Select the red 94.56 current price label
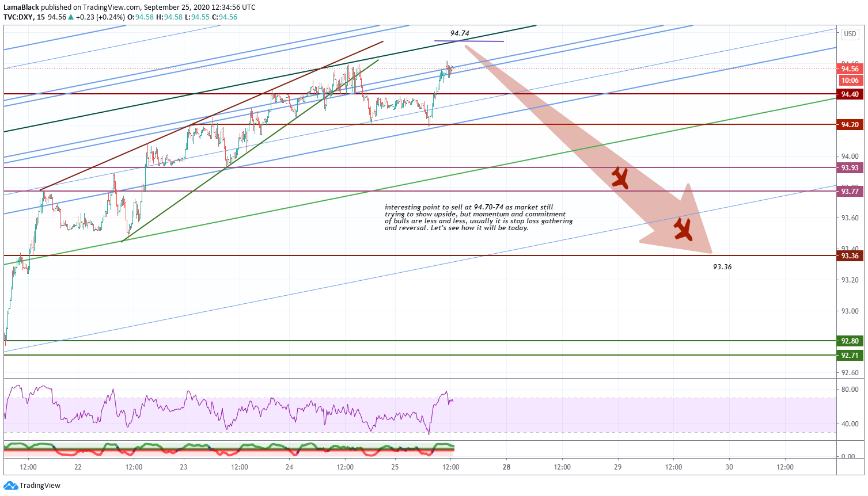 point(850,69)
